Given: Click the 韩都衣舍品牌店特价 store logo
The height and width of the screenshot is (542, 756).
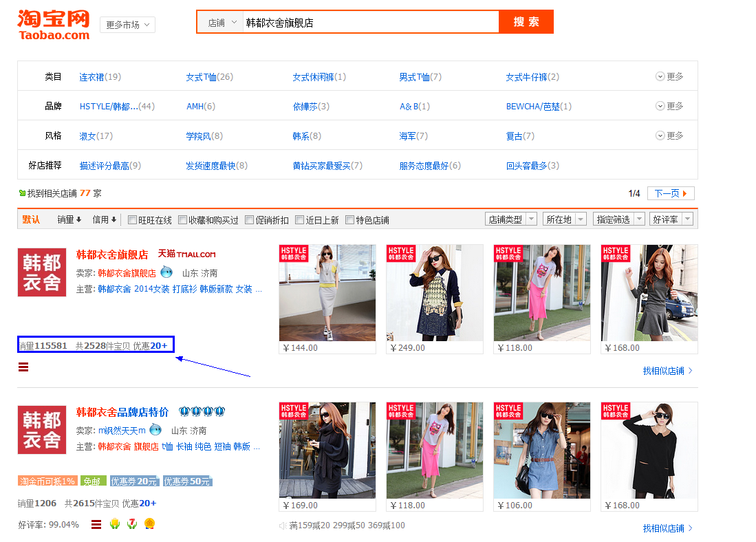Looking at the screenshot, I should 42,430.
